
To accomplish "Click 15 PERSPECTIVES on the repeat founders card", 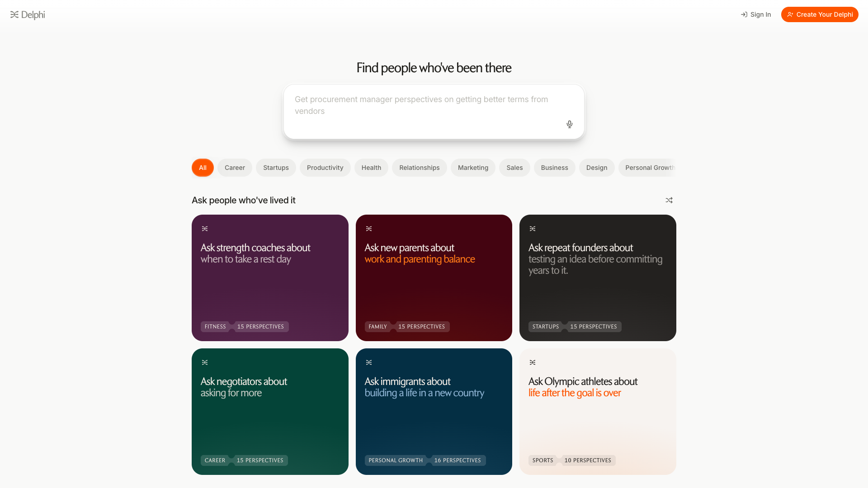I will (x=594, y=327).
